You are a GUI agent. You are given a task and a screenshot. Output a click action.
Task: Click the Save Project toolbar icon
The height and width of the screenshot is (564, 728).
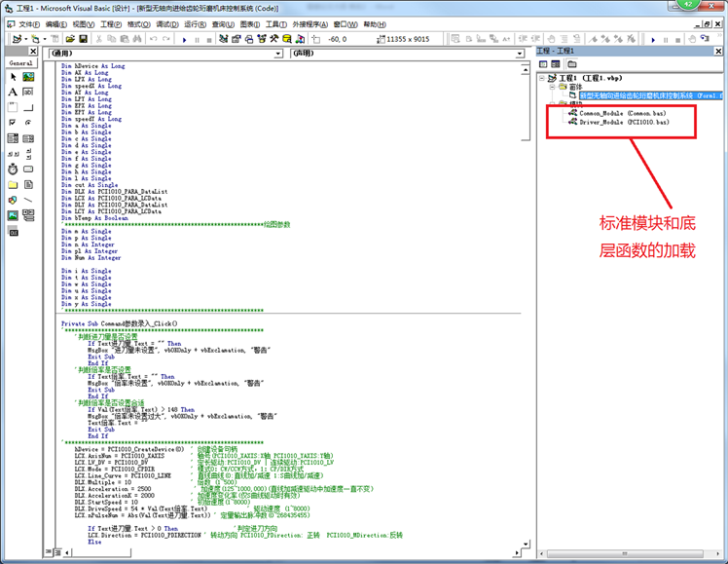coord(84,39)
